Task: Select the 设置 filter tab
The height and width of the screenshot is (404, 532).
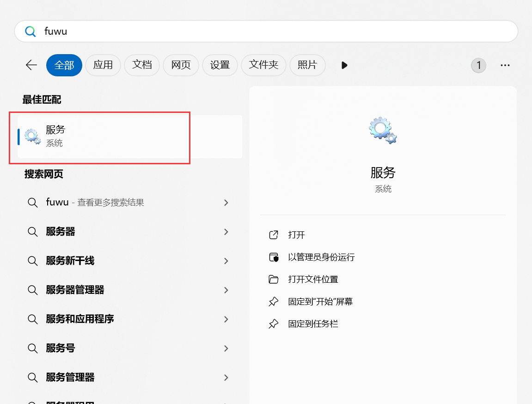Action: tap(220, 65)
